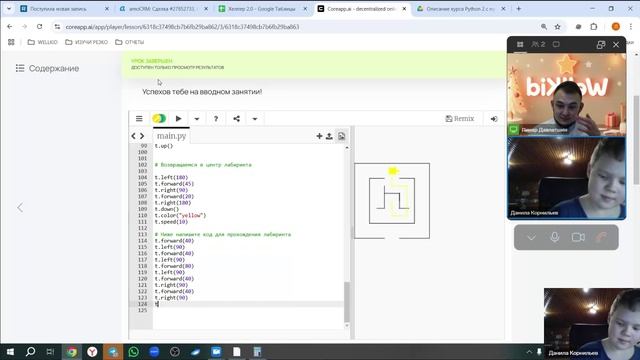Go back in browser history

tap(10, 27)
